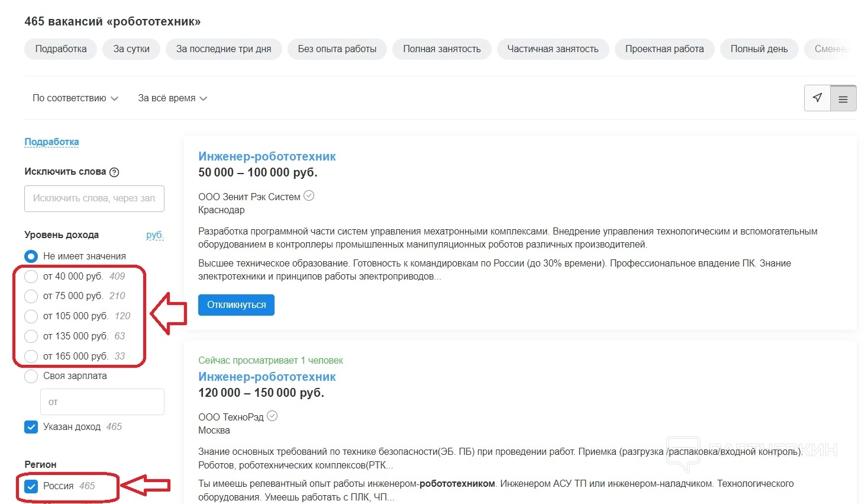Click the custom salary от input box

pos(102,402)
